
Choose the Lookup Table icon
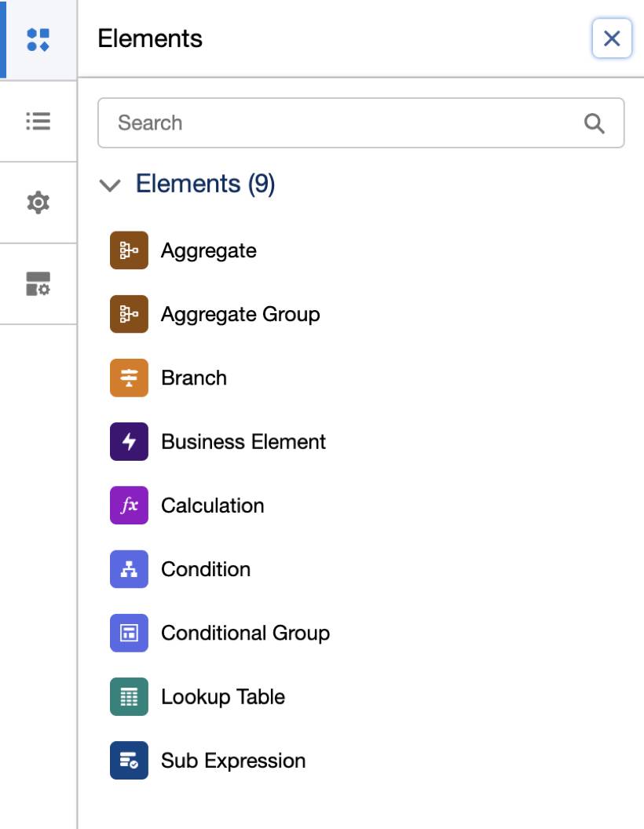[x=129, y=696]
